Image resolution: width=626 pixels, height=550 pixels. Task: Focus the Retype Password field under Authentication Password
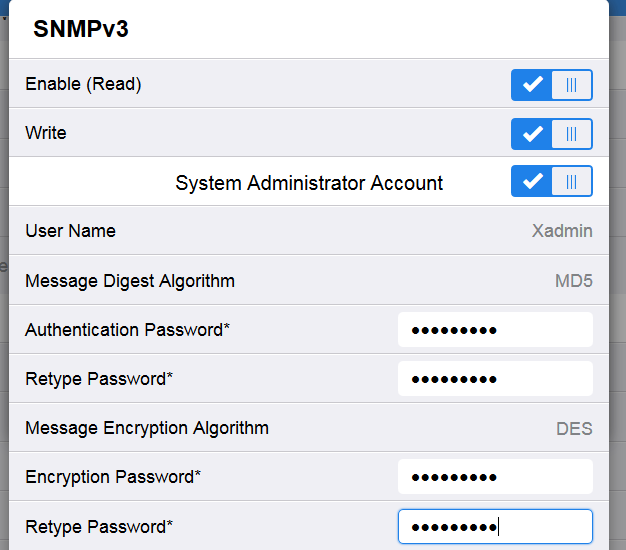tap(495, 379)
